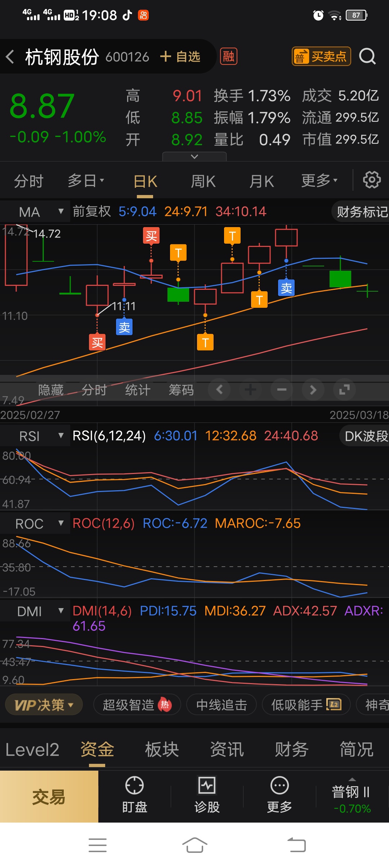Expand quote details with down chevron
Screen dimensions: 389x868
coord(194,156)
